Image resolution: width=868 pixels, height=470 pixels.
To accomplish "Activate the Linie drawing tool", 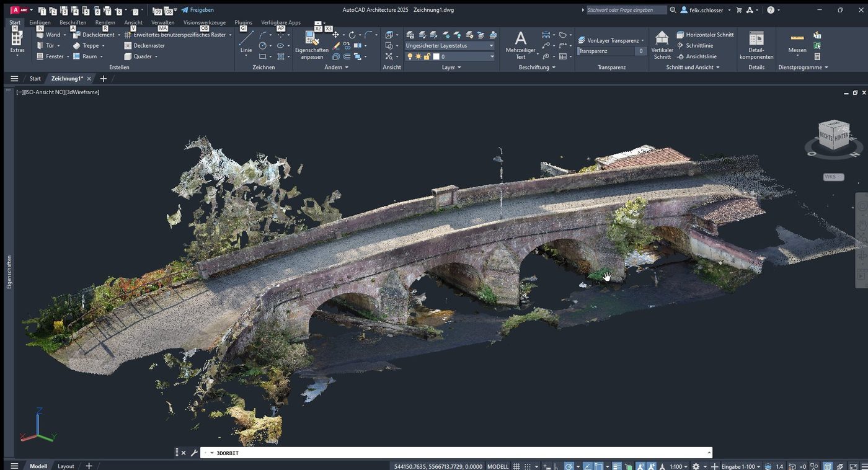I will click(x=246, y=42).
